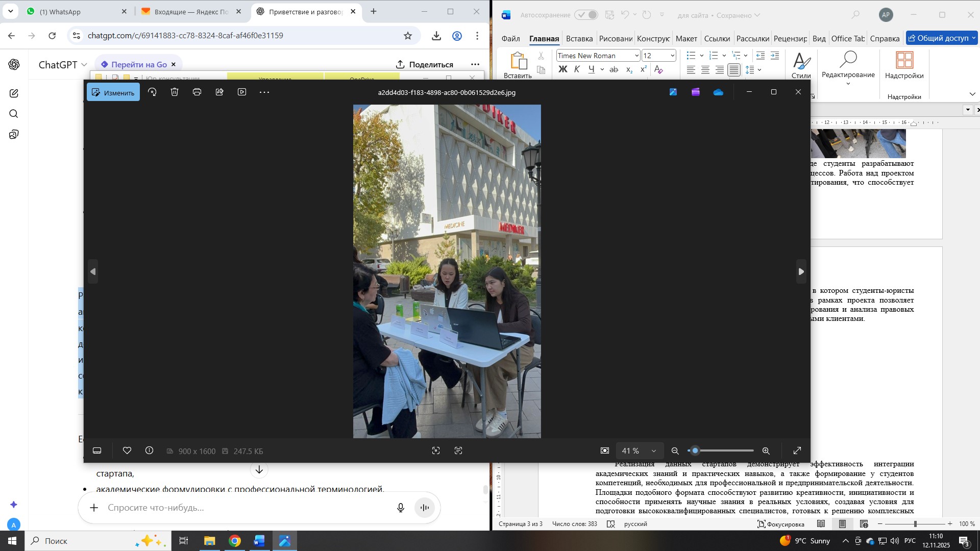The height and width of the screenshot is (551, 980).
Task: Expand the Times New Roman font dropdown
Action: coord(636,56)
